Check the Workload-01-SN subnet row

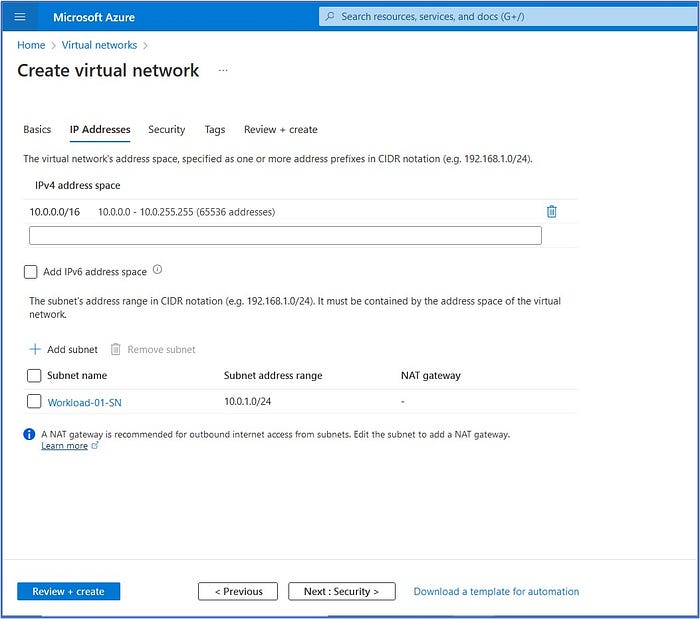tap(34, 401)
